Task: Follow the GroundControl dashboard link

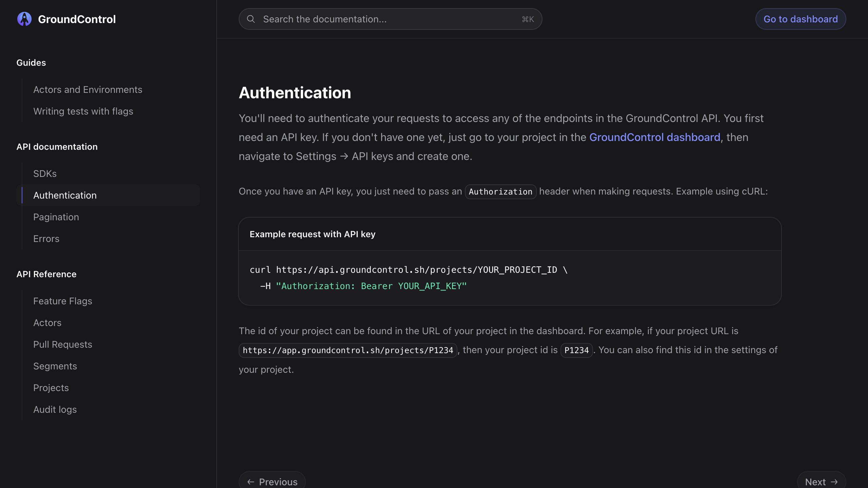Action: (x=655, y=137)
